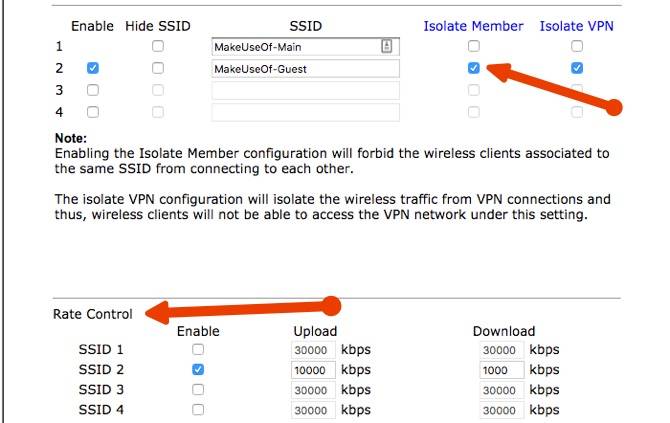
Task: Tick the Enable checkbox for SSID 4
Action: click(x=93, y=113)
